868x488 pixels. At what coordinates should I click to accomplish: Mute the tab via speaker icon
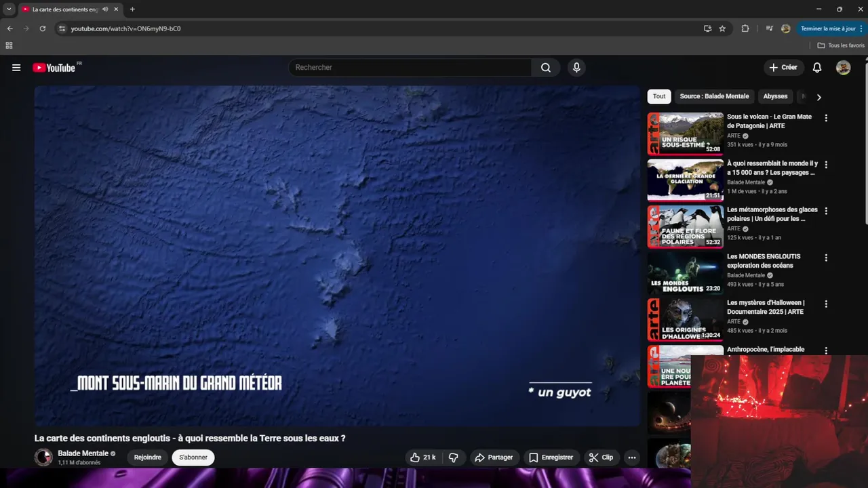pyautogui.click(x=105, y=9)
